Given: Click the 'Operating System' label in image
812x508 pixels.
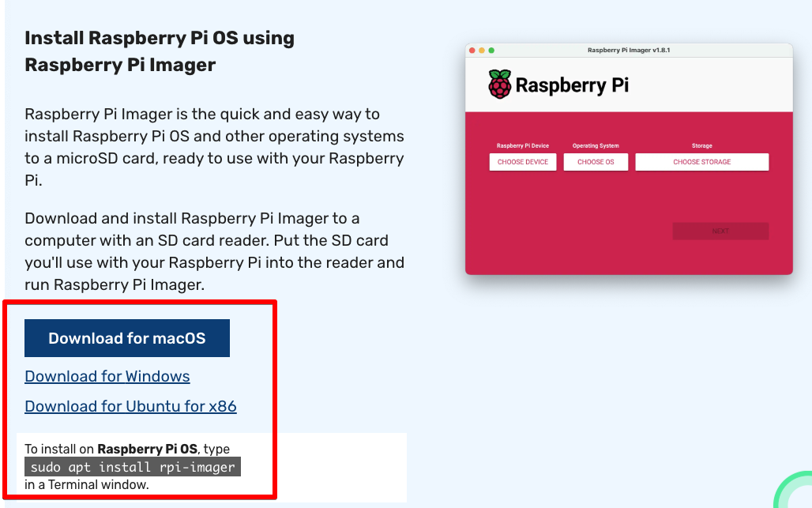Looking at the screenshot, I should coord(596,145).
